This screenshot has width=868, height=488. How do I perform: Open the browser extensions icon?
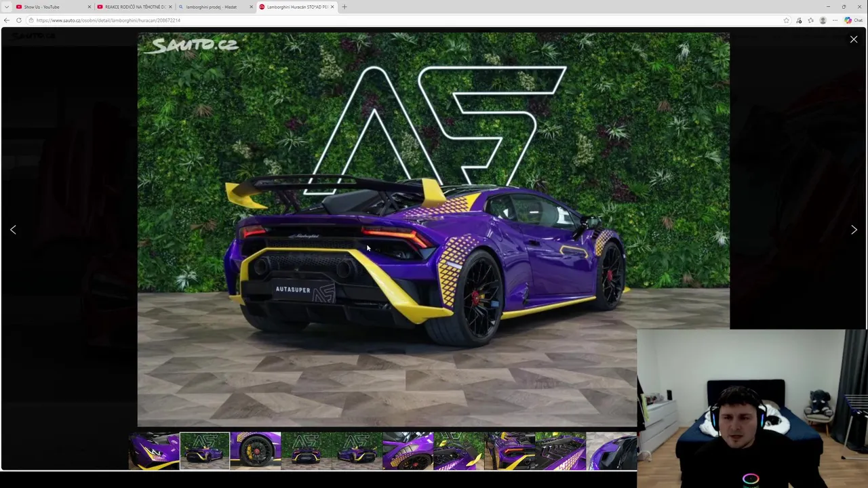[799, 20]
